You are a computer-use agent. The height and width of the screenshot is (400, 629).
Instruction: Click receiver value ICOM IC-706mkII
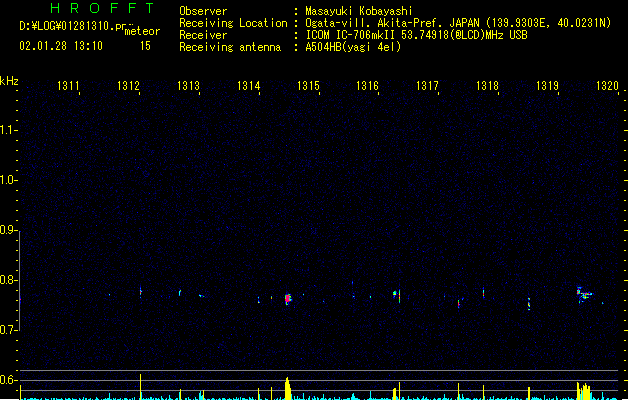[x=350, y=35]
